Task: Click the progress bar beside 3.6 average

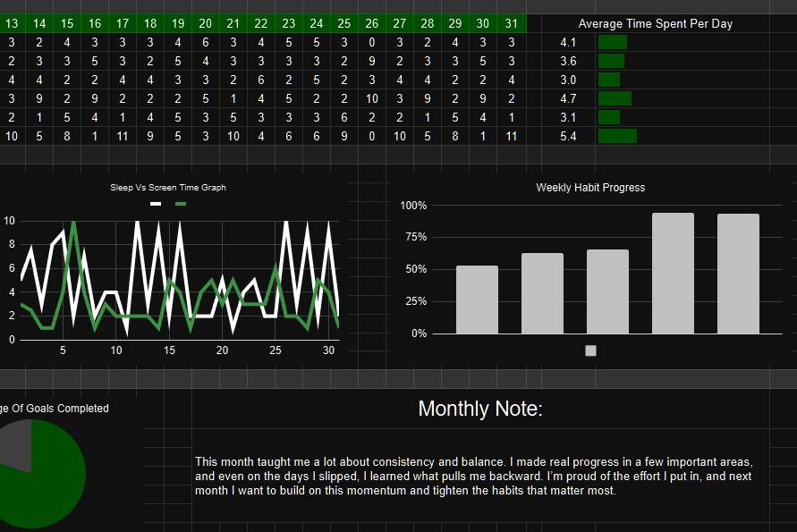Action: click(611, 61)
